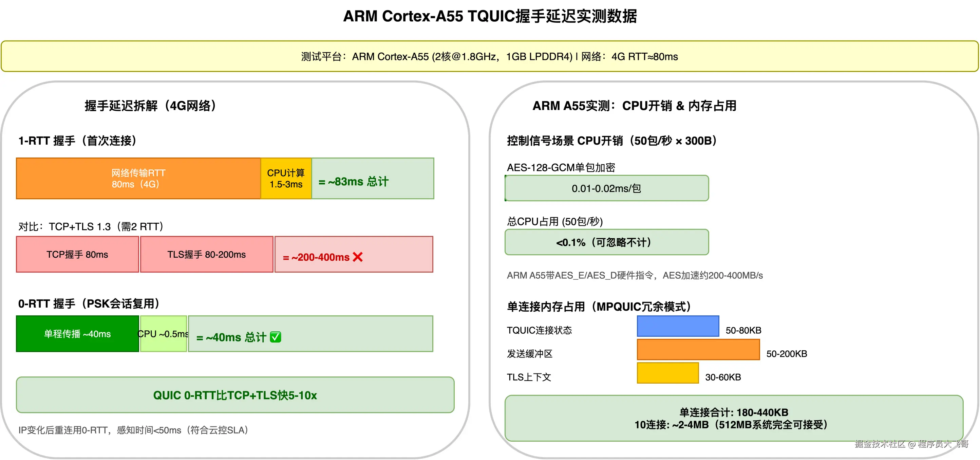Screen dimensions: 980x460
Task: Click the blue TQUIC连接状态 memory bar
Action: pos(678,327)
